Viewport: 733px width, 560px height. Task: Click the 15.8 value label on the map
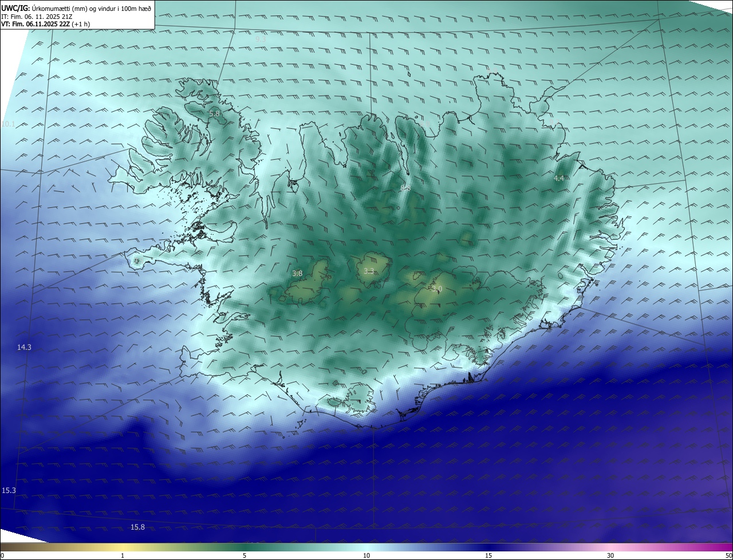137,527
